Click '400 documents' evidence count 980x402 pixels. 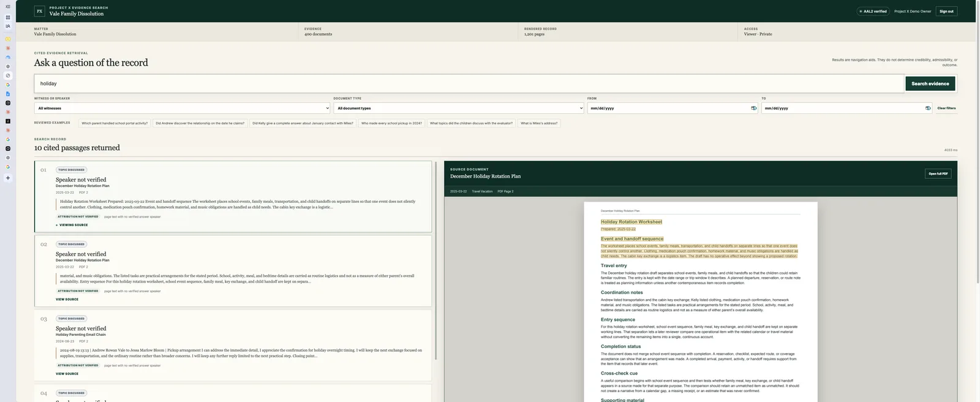click(318, 34)
